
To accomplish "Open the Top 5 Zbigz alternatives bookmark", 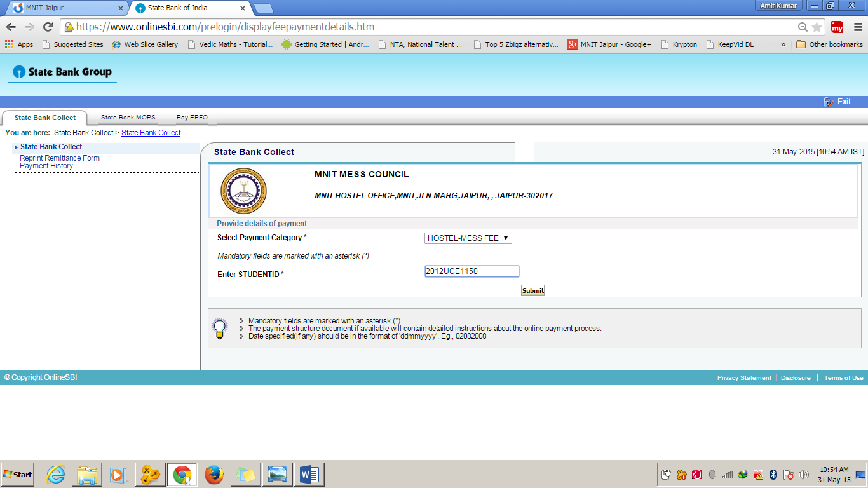I will [x=515, y=44].
